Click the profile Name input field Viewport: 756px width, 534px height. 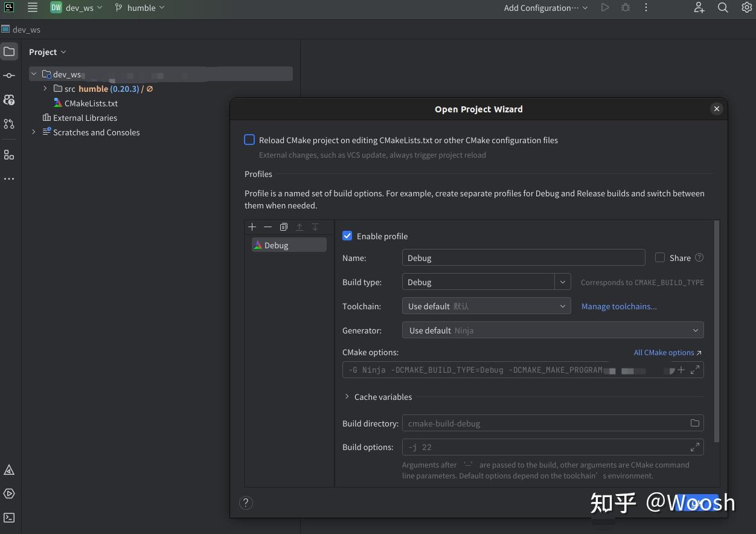point(523,258)
